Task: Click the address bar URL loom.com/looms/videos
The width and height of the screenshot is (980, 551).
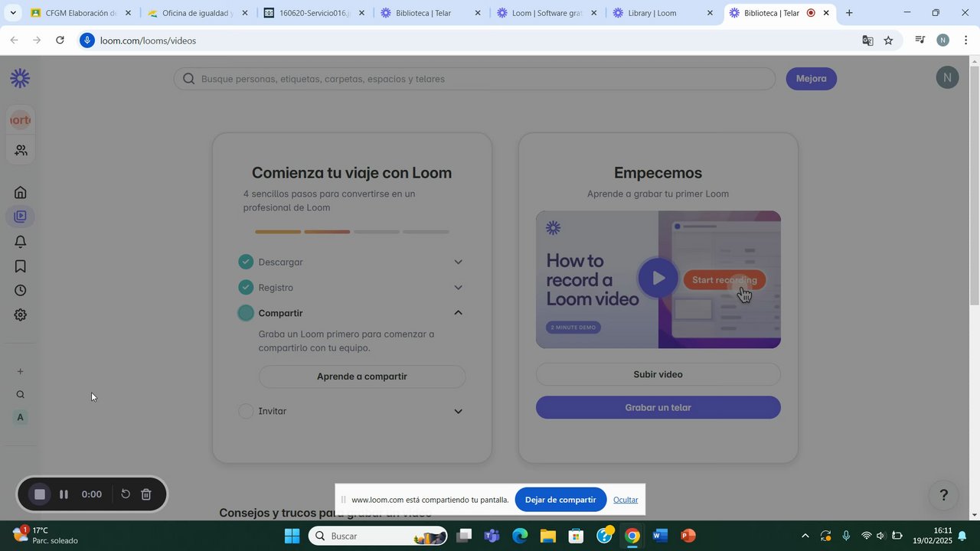Action: pos(148,41)
